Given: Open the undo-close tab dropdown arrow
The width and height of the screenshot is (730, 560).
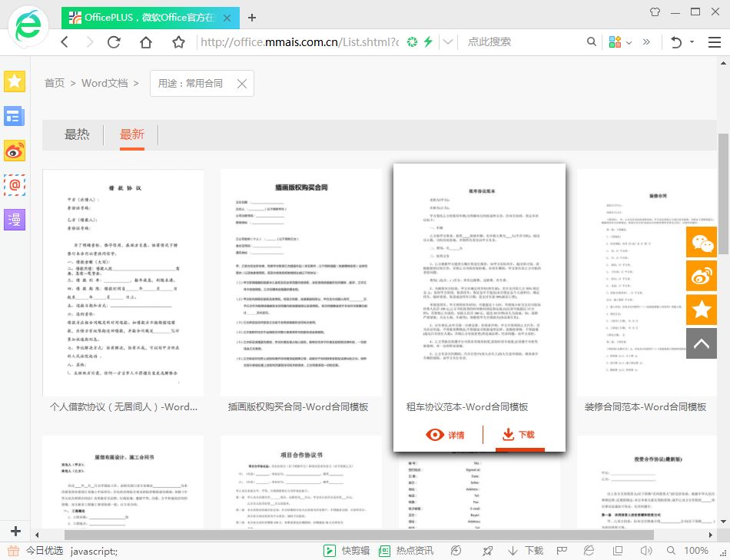Looking at the screenshot, I should (x=692, y=42).
